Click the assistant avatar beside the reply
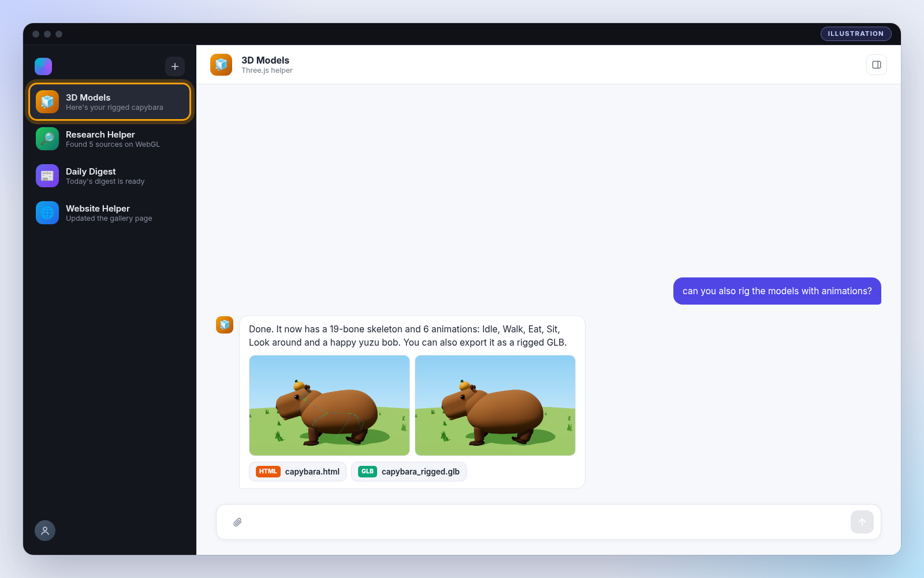The height and width of the screenshot is (578, 924). tap(225, 325)
